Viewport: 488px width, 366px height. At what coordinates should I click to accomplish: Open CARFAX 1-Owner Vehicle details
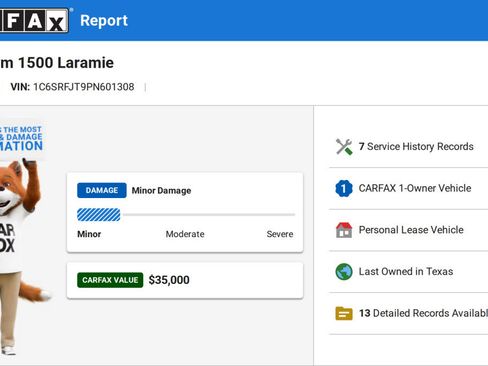coord(415,188)
